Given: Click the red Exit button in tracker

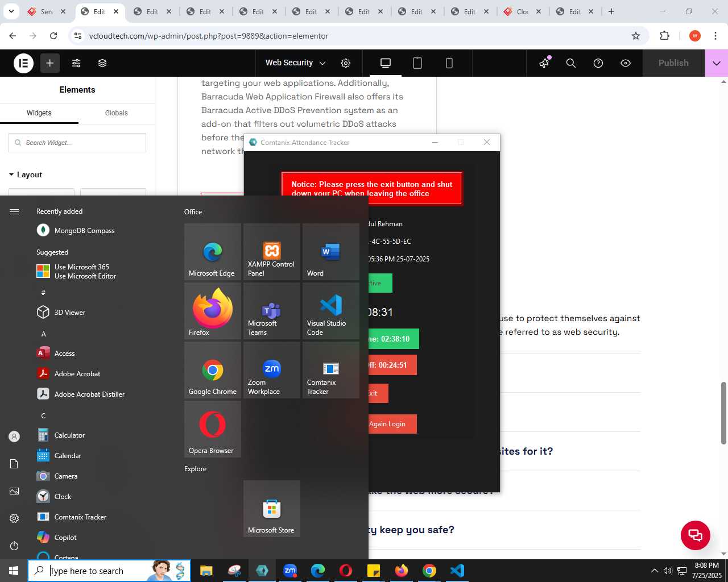Looking at the screenshot, I should point(378,393).
